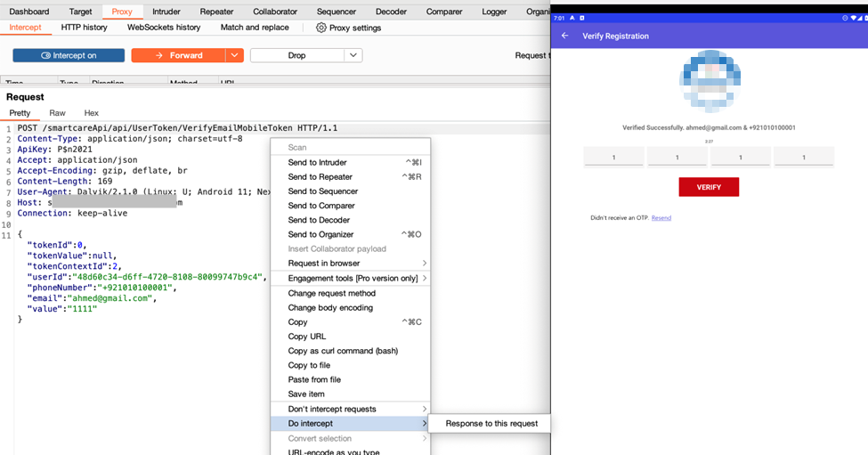Screen dimensions: 868x455
Task: Click the last OTP digit field
Action: pyautogui.click(x=803, y=158)
